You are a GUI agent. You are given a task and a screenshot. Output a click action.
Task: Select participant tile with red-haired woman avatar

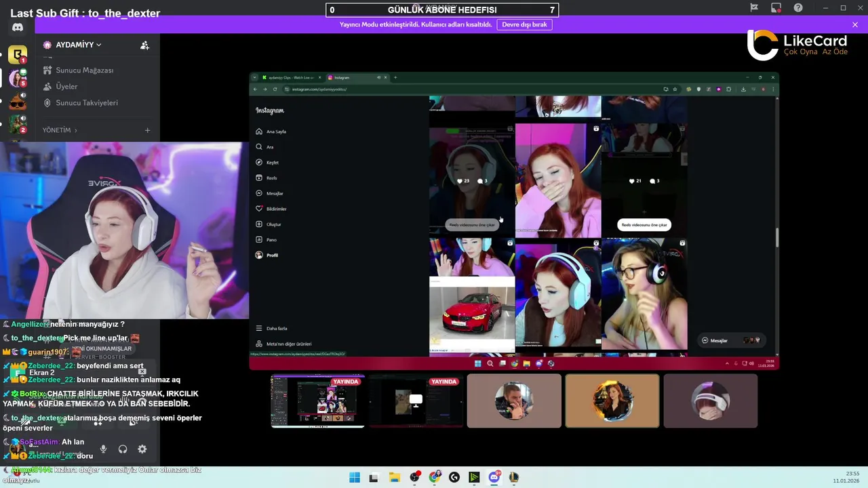click(612, 401)
